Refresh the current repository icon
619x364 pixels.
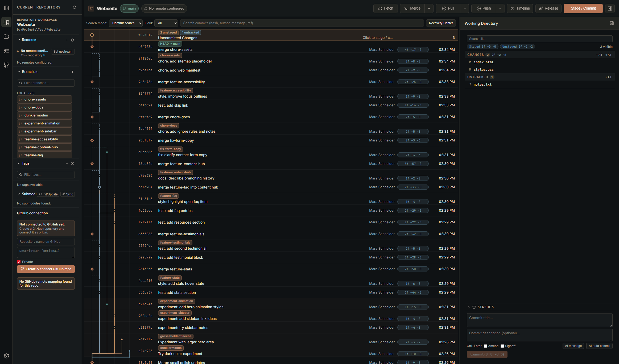pos(75,7)
